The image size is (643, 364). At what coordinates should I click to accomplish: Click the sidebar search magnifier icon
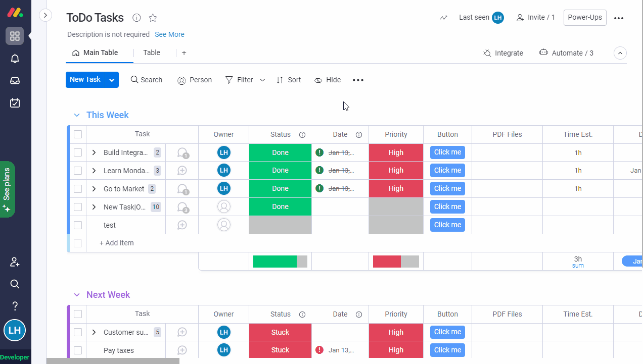(x=15, y=284)
